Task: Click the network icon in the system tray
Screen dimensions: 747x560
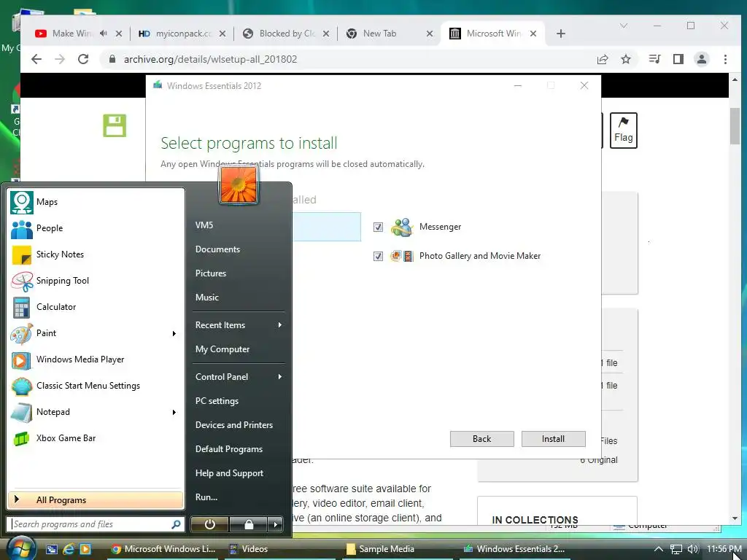Action: point(676,549)
